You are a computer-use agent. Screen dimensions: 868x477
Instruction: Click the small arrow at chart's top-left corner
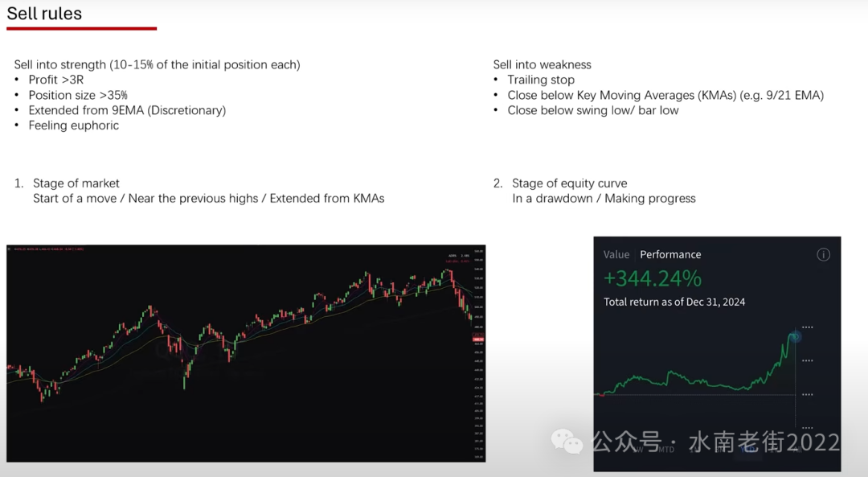coord(10,249)
